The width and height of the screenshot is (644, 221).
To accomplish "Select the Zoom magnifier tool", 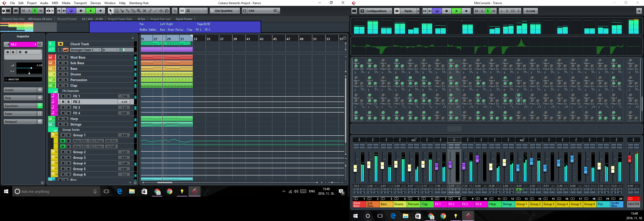I will pyautogui.click(x=139, y=11).
